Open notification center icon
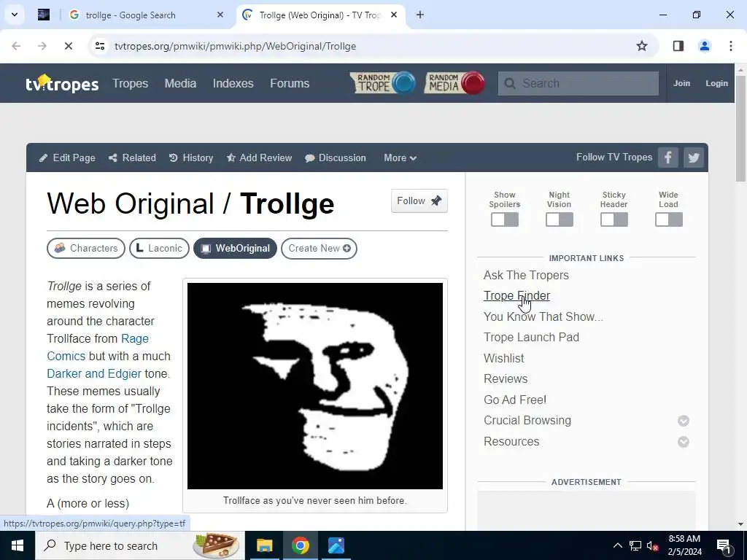The image size is (747, 560). [x=724, y=546]
